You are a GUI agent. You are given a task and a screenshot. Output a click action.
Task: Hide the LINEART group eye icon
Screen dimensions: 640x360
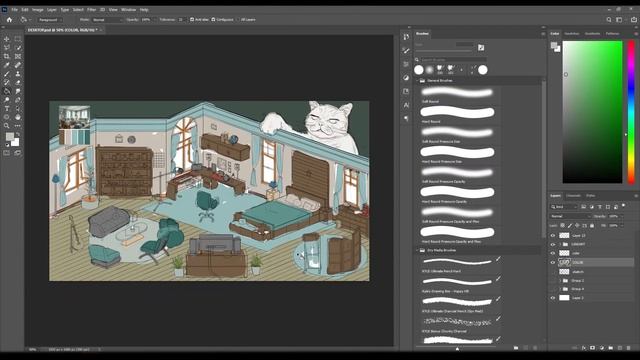(x=553, y=244)
